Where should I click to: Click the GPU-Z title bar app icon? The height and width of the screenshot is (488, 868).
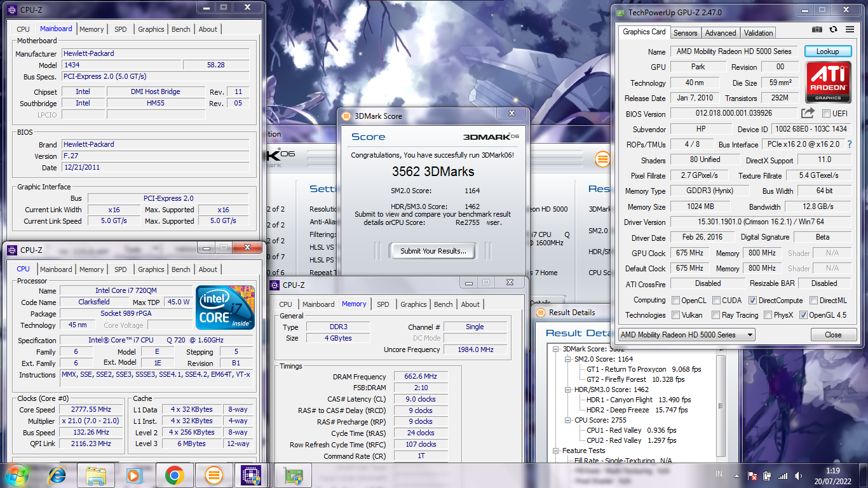click(x=620, y=12)
